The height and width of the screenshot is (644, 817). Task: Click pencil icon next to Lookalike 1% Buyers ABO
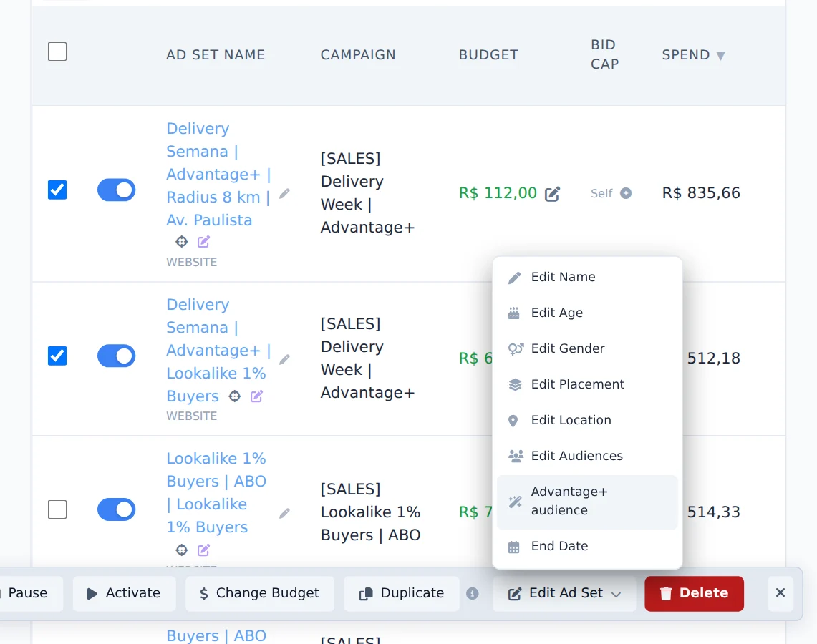284,513
